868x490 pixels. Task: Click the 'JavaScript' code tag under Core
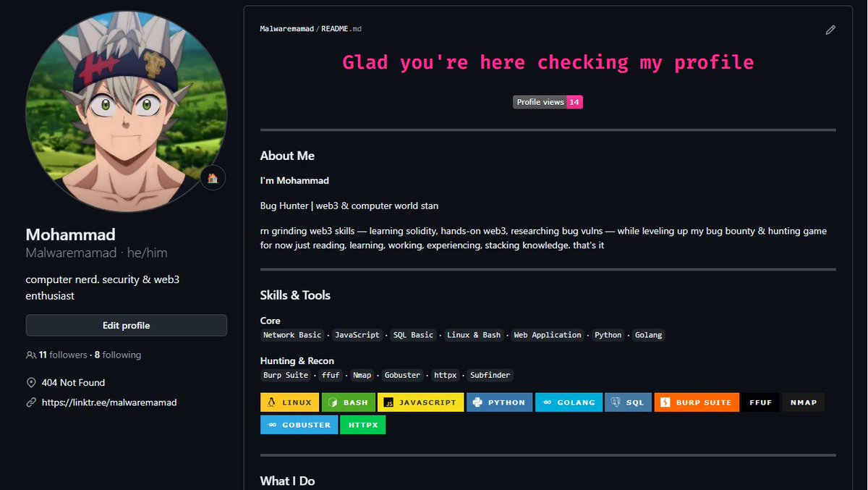point(357,335)
